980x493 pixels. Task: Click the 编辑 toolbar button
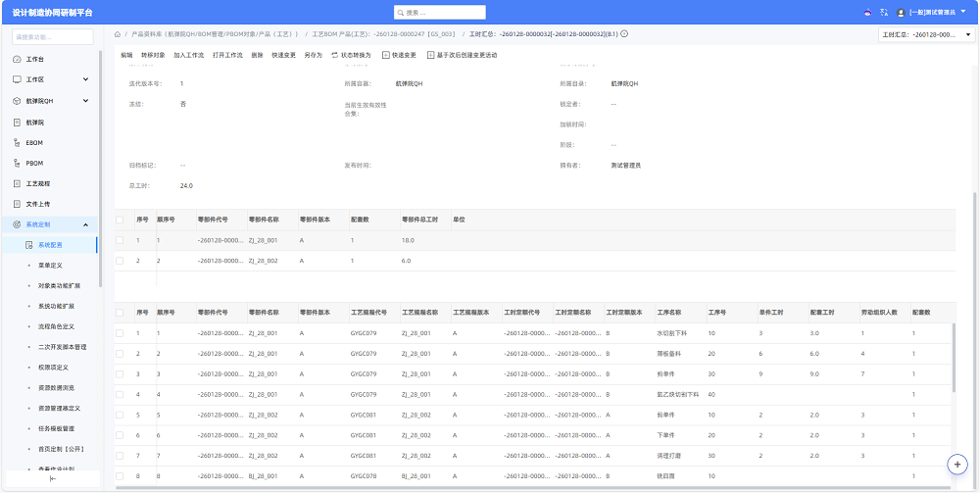point(126,55)
